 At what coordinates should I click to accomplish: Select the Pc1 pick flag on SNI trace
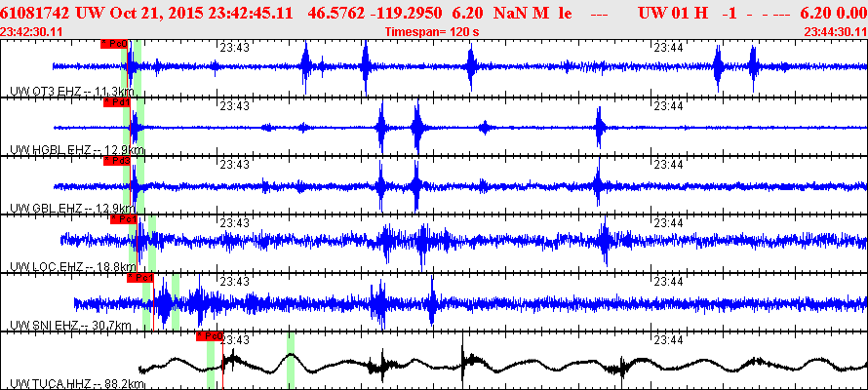(x=140, y=278)
